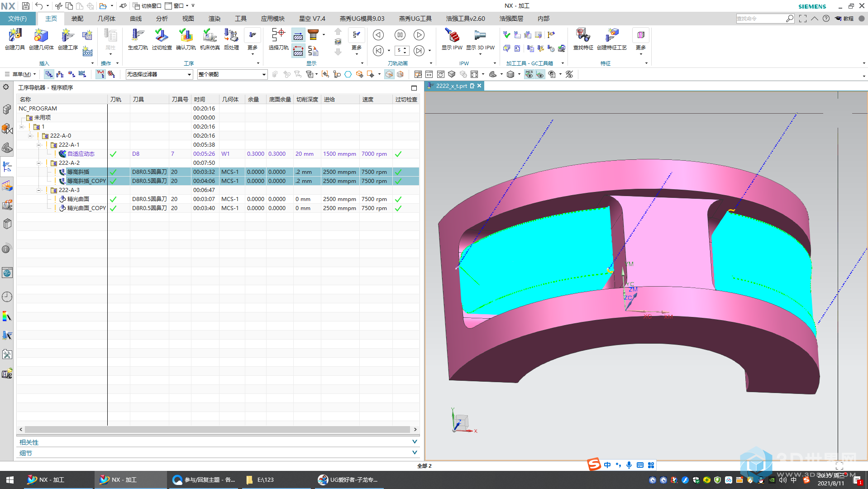Step animation to previous operation
The image size is (868, 489).
pyautogui.click(x=378, y=51)
